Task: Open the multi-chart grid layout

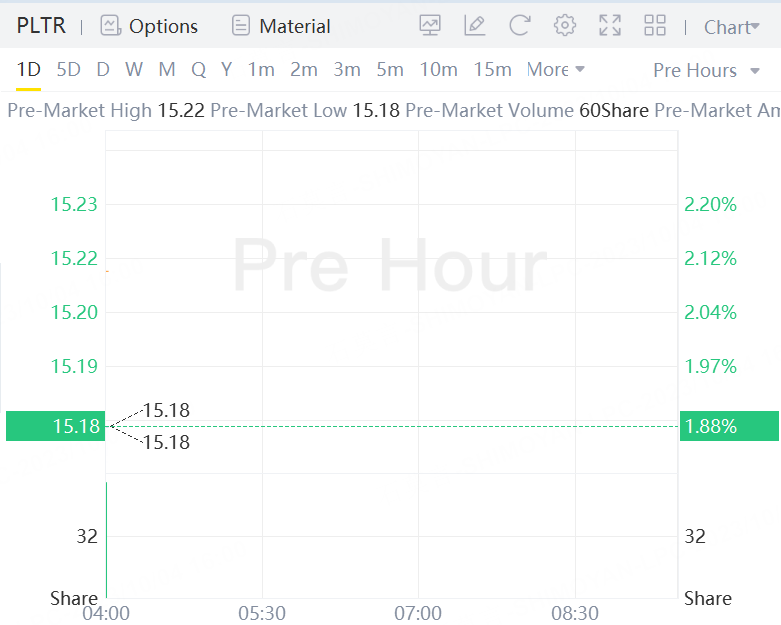Action: click(655, 26)
